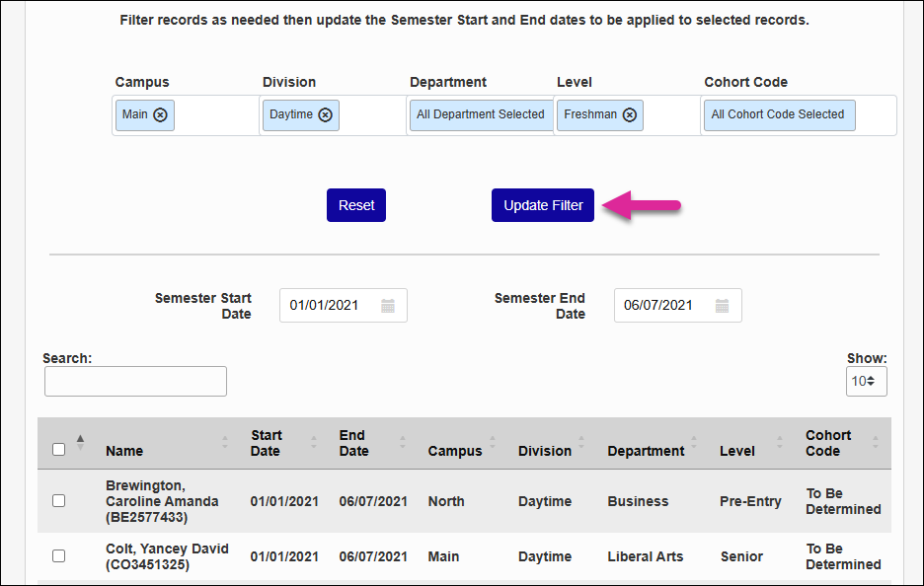924x586 pixels.
Task: Select the name Brewington, Caroline Amanda (BE2577433)
Action: point(162,501)
